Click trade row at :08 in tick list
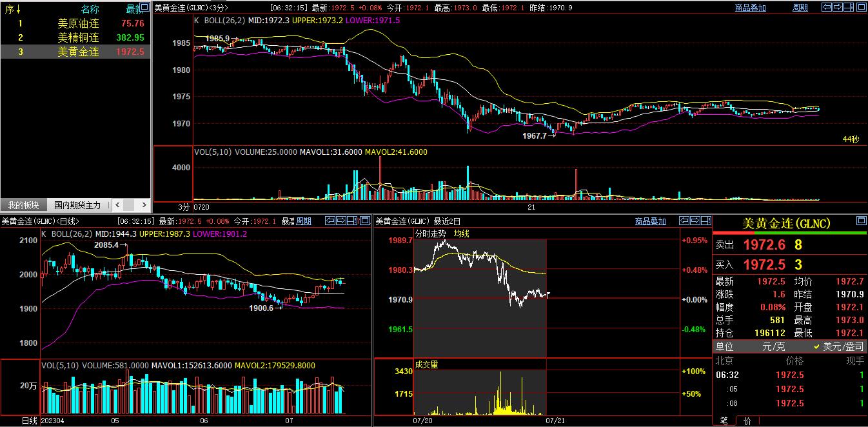Viewport: 868px width, 427px height. (790, 403)
